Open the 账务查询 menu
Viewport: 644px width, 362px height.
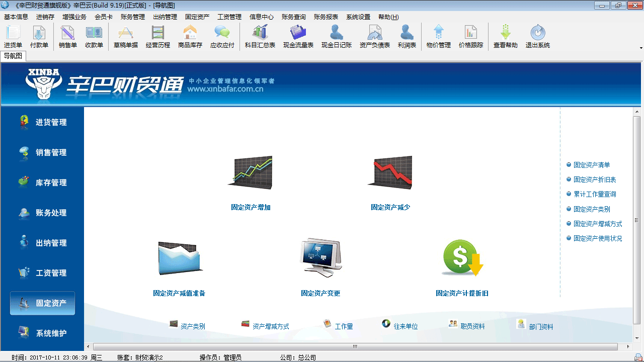coord(294,17)
